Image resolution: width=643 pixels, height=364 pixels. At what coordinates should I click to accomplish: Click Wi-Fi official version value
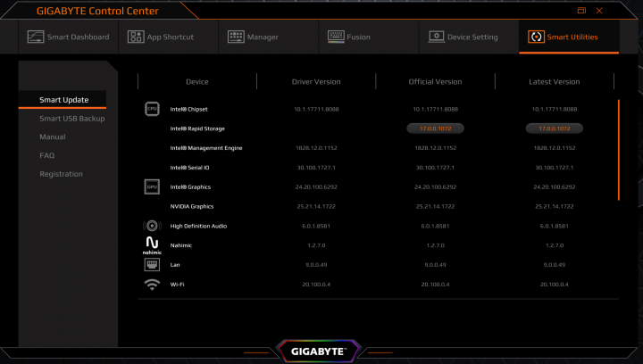(x=435, y=285)
